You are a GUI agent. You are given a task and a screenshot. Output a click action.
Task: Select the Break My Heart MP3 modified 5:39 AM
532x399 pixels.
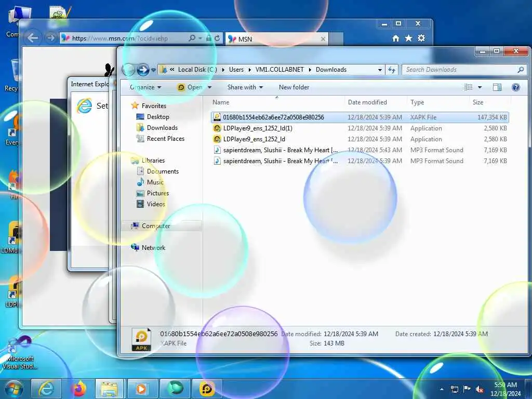pyautogui.click(x=360, y=161)
